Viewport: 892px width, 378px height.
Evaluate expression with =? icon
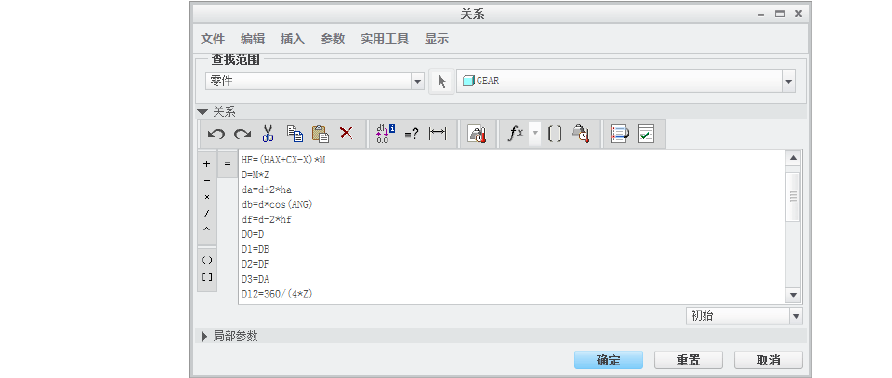pyautogui.click(x=411, y=134)
